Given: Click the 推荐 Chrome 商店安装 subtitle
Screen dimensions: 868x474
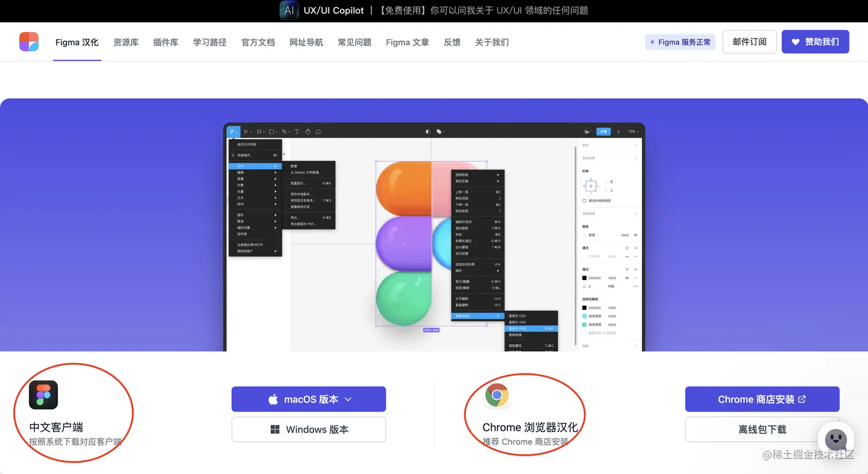Looking at the screenshot, I should [525, 442].
